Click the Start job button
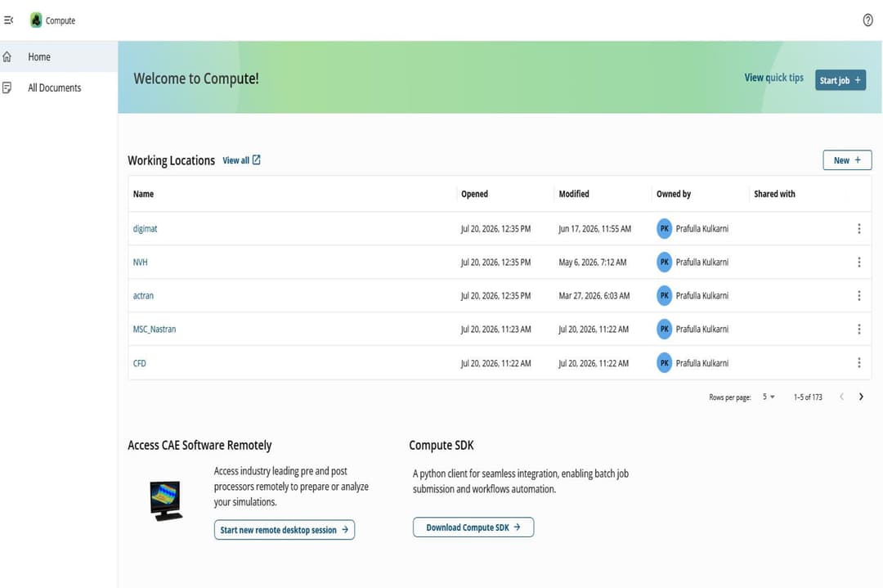The image size is (883, 588). pos(840,80)
